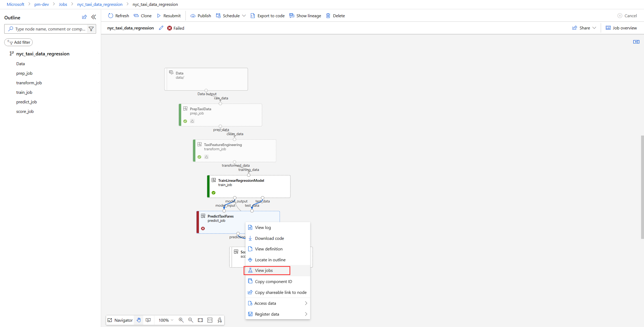Select View jobs from context menu

264,271
